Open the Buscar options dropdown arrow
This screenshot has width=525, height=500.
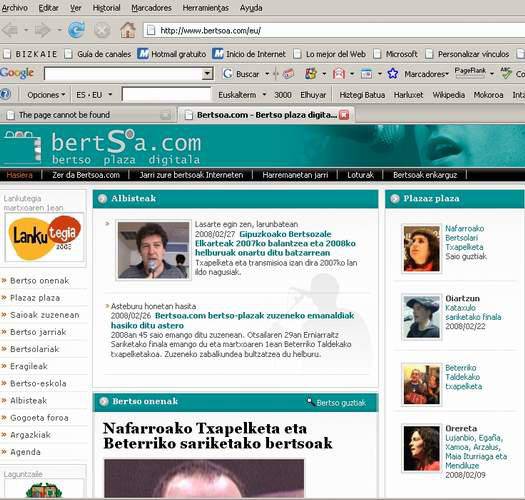267,74
